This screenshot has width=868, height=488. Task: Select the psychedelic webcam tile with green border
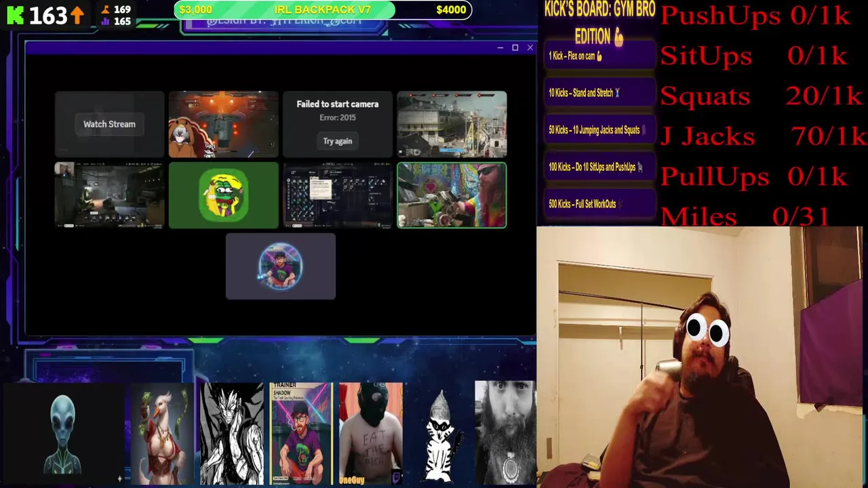coord(452,195)
